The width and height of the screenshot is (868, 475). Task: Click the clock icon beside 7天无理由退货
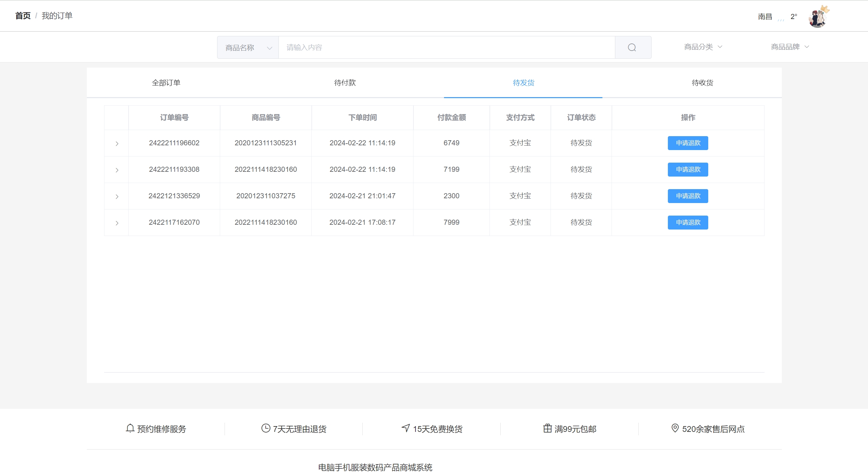[266, 428]
